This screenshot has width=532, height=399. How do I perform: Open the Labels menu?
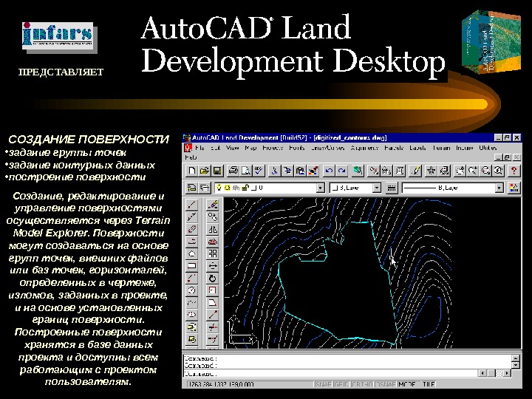point(417,148)
